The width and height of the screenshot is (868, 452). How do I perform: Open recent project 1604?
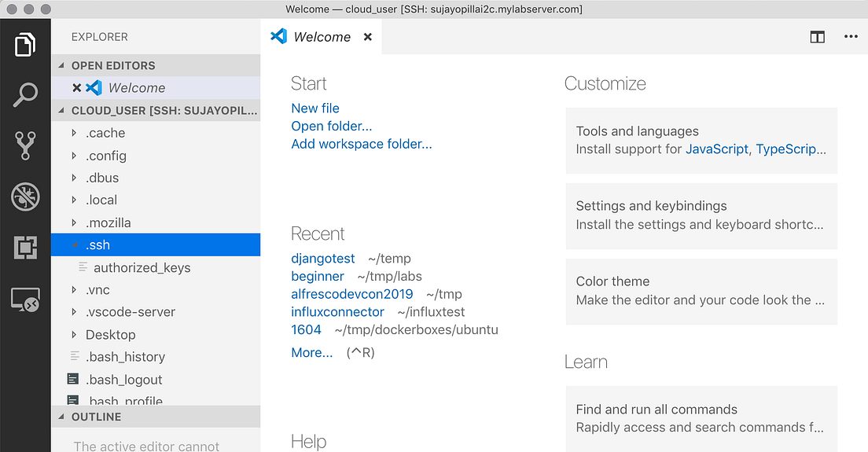306,329
